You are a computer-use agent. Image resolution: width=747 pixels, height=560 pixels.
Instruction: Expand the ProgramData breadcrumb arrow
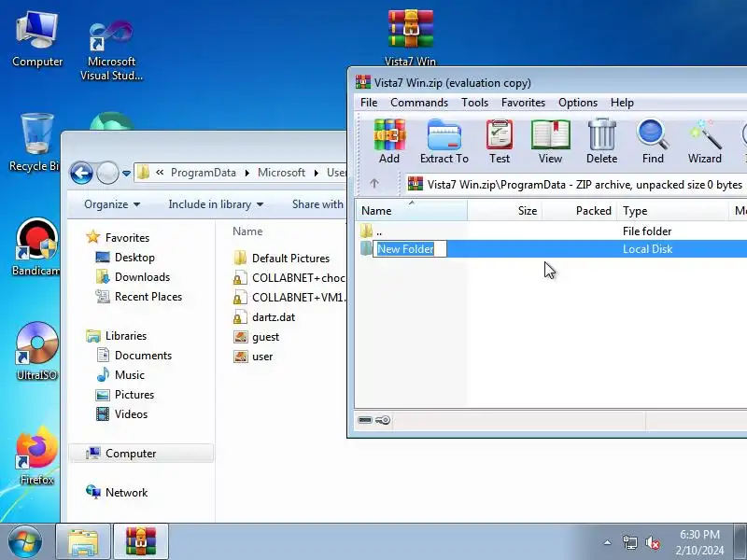pos(247,173)
